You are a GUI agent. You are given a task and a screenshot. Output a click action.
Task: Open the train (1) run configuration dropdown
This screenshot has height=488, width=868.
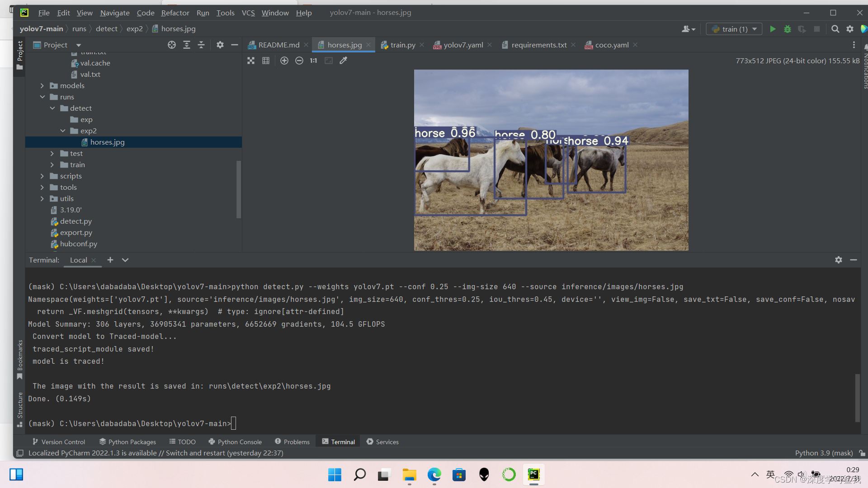[x=734, y=29]
